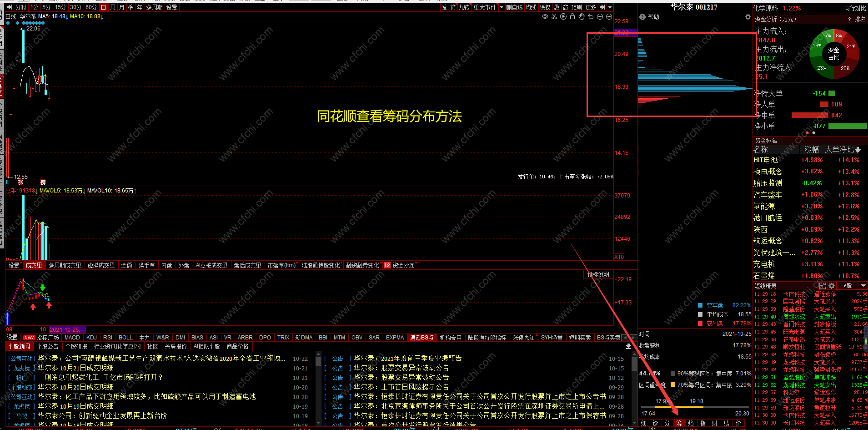Viewport: 868px width, 430px height.
Task: Switch to the 个股研报 tab
Action: click(x=76, y=346)
